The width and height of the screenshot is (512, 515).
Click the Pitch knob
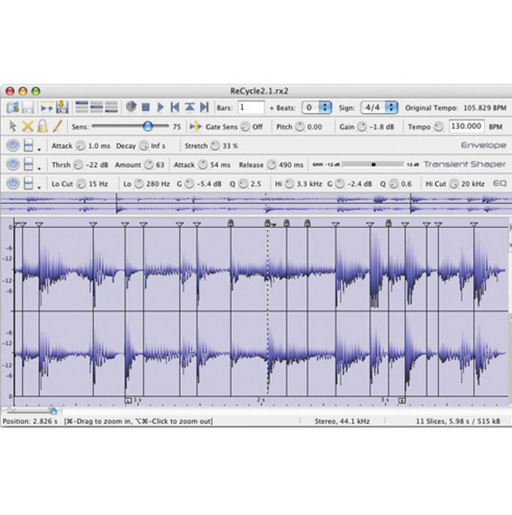300,127
